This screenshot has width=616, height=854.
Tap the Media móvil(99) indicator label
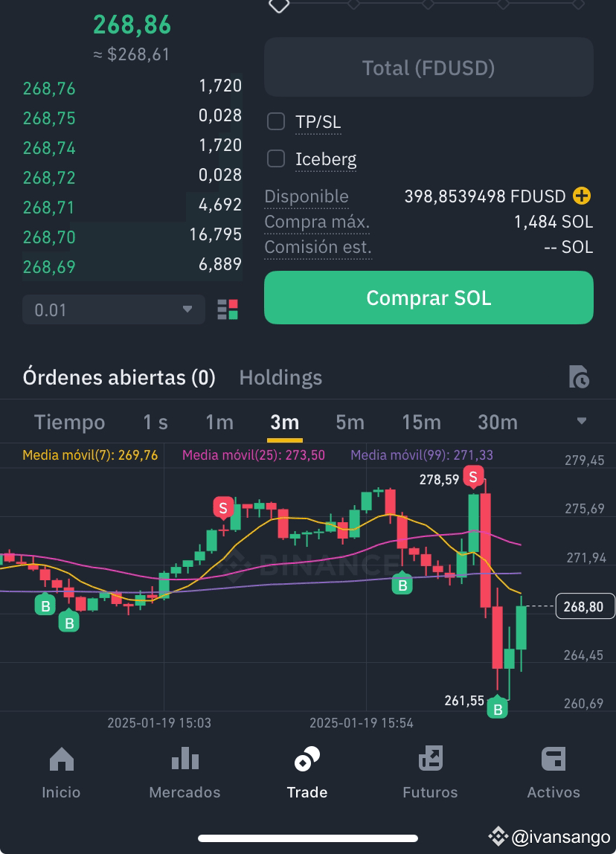coord(422,455)
